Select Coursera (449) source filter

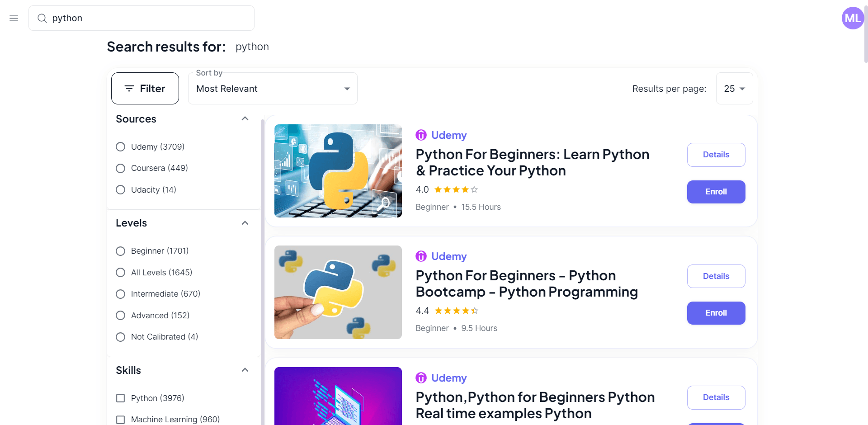(x=120, y=168)
